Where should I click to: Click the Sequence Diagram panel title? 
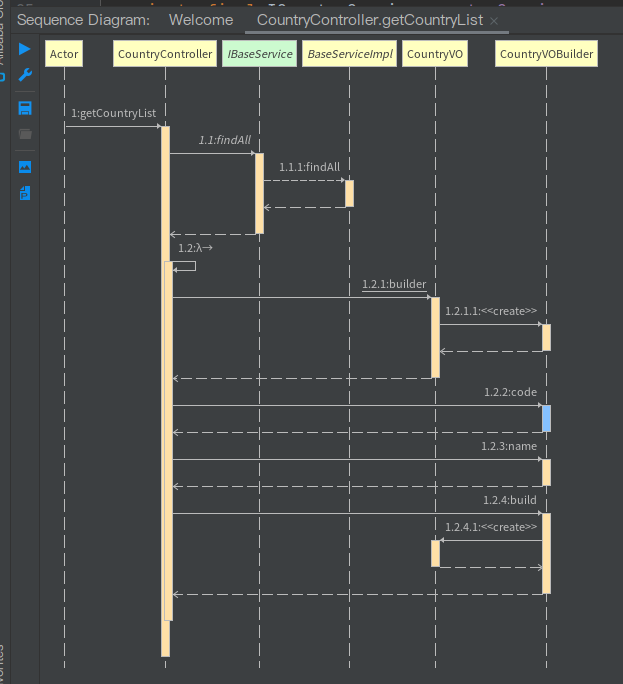coord(83,20)
